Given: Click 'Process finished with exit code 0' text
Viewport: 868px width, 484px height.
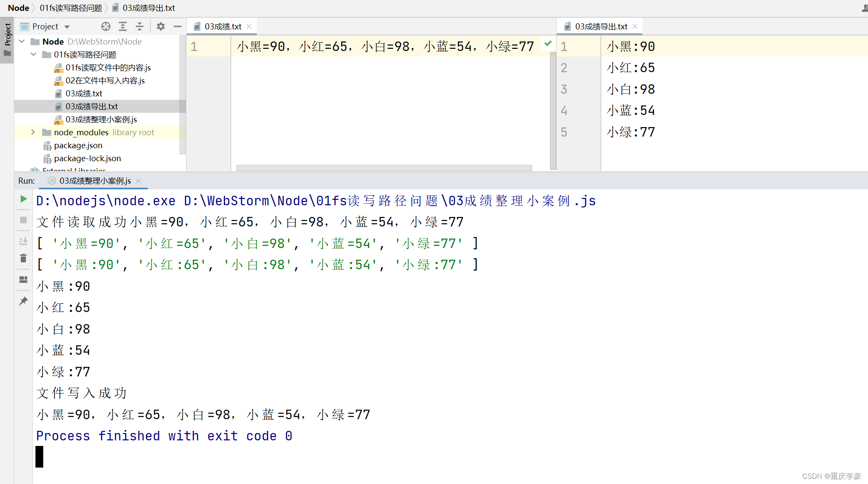Looking at the screenshot, I should pyautogui.click(x=164, y=436).
